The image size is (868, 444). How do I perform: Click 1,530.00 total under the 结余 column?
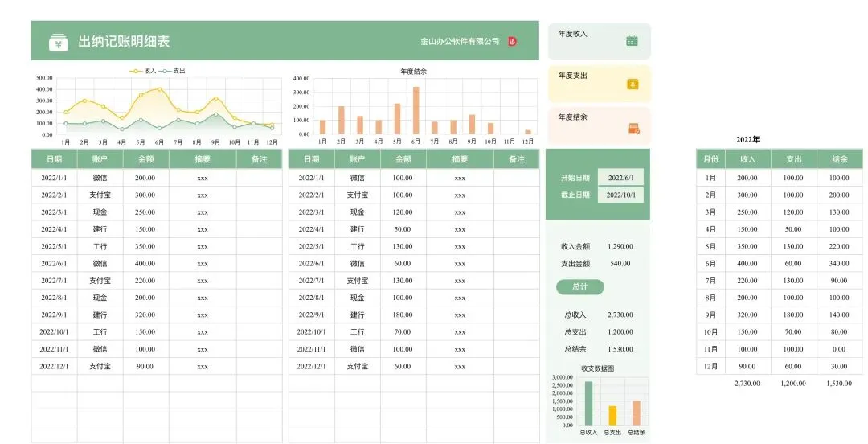coord(838,384)
